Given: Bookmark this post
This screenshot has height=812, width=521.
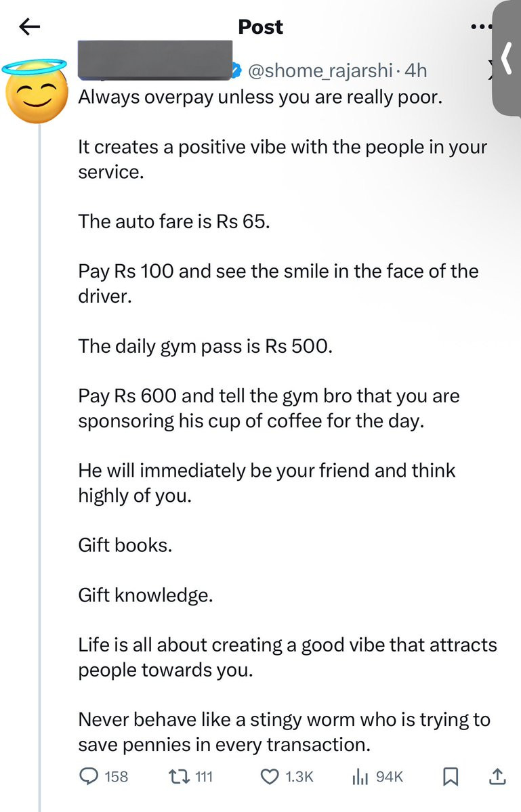Looking at the screenshot, I should point(450,776).
